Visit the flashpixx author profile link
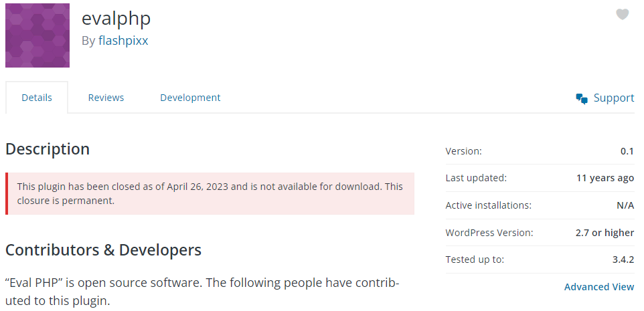 coord(123,41)
